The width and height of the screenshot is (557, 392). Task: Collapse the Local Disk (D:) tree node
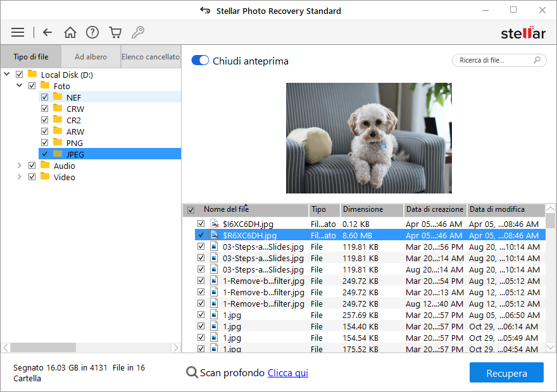point(7,74)
